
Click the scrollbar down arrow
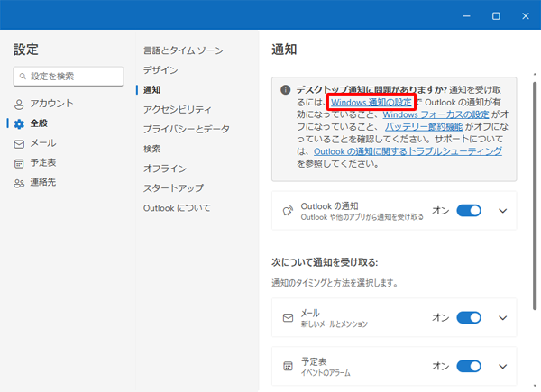(x=535, y=386)
